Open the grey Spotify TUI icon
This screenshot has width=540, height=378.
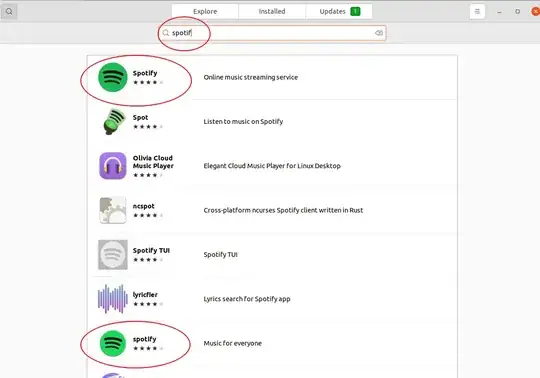click(x=113, y=254)
